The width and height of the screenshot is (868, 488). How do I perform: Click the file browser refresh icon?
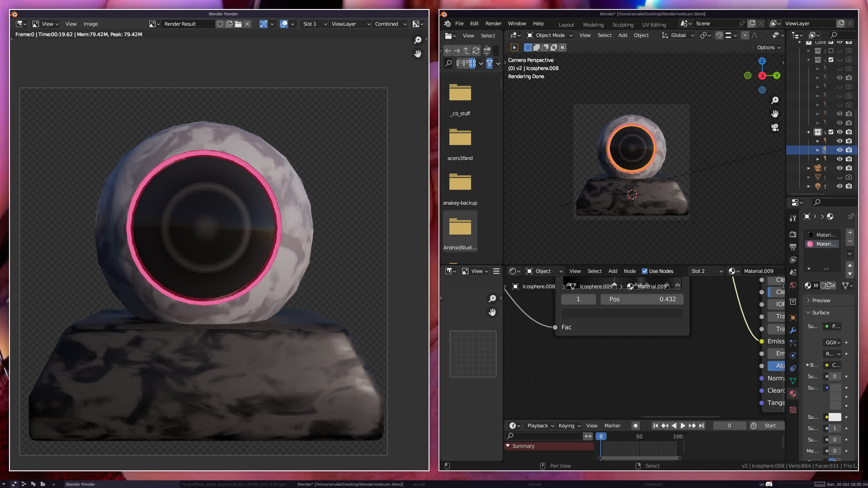point(476,51)
